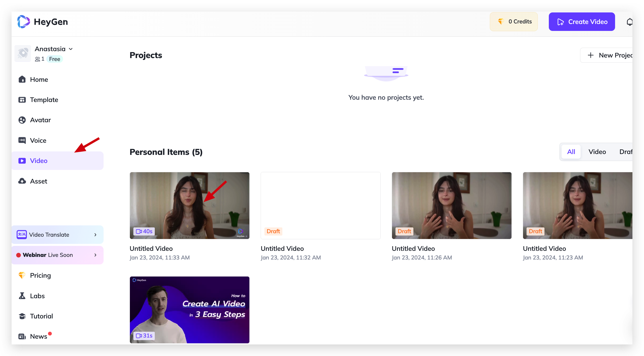The height and width of the screenshot is (356, 644).
Task: Open the Create AI Video tutorial thumbnail
Action: [189, 310]
